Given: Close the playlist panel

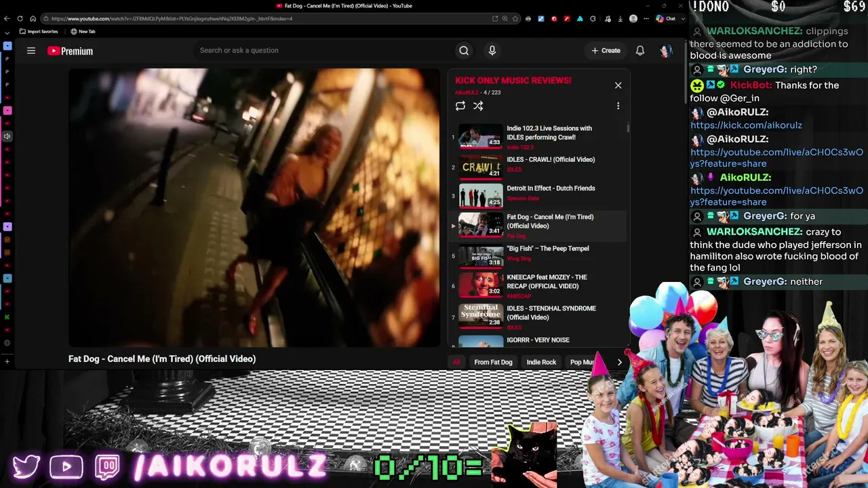Looking at the screenshot, I should pyautogui.click(x=618, y=85).
